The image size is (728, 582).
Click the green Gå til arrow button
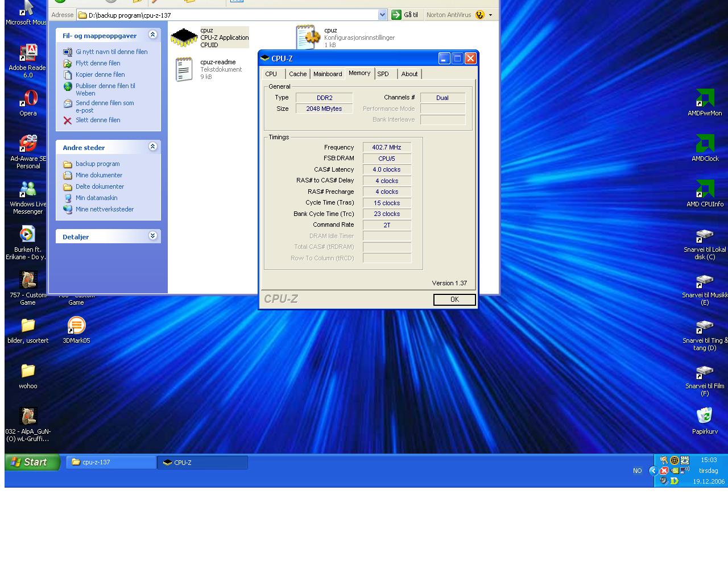[396, 15]
